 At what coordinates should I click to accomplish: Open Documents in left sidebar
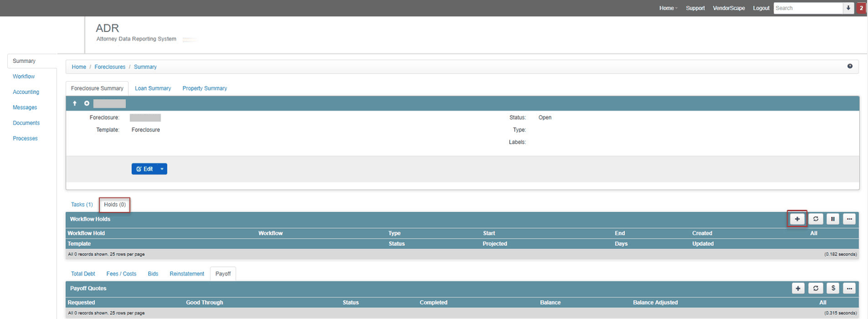point(26,123)
